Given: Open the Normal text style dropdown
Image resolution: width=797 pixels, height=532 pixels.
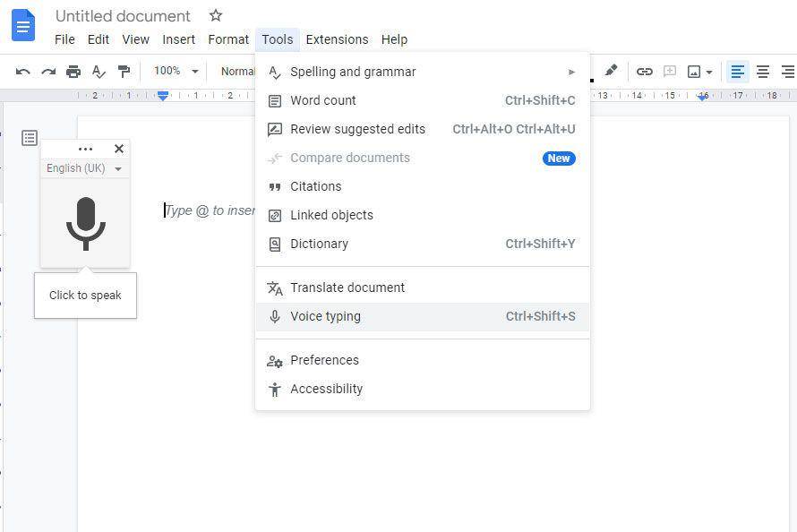Looking at the screenshot, I should (237, 71).
